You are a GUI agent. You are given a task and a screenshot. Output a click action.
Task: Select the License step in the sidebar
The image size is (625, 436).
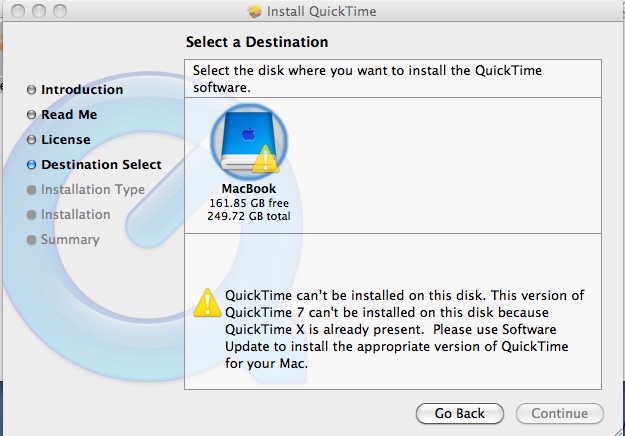[x=66, y=139]
